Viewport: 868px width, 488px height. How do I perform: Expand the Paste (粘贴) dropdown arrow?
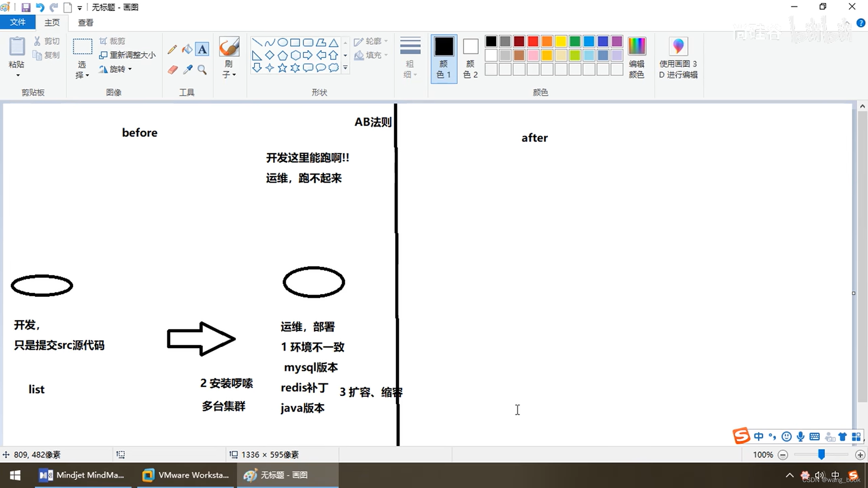[x=17, y=75]
